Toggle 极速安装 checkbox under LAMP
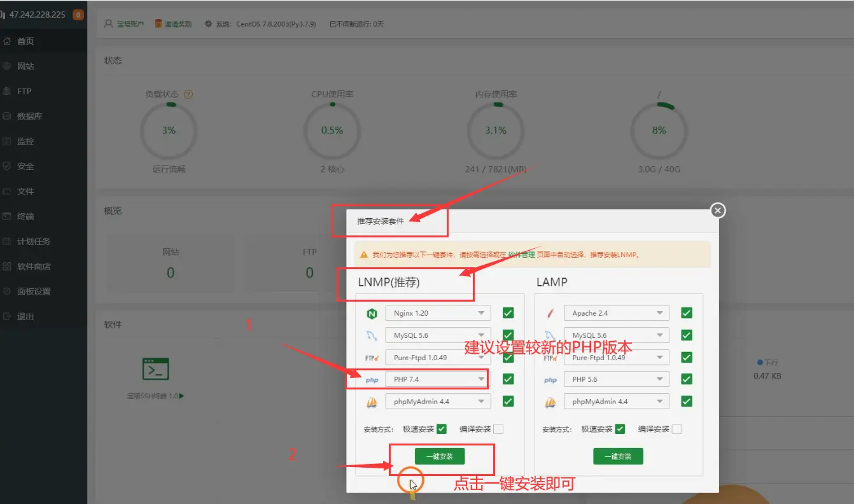The width and height of the screenshot is (854, 504). (x=620, y=429)
